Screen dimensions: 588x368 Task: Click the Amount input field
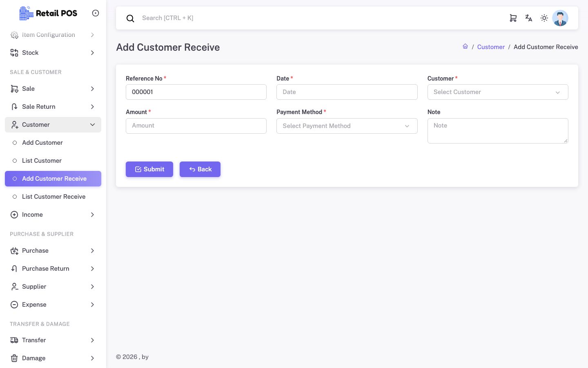tap(196, 126)
